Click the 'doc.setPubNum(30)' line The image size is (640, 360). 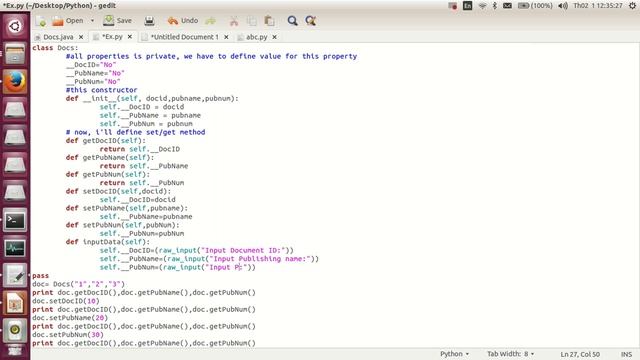[68, 335]
